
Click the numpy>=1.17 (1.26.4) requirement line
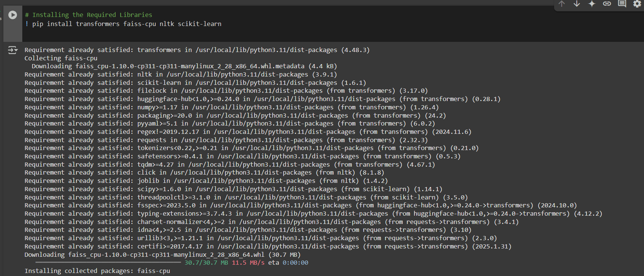232,107
